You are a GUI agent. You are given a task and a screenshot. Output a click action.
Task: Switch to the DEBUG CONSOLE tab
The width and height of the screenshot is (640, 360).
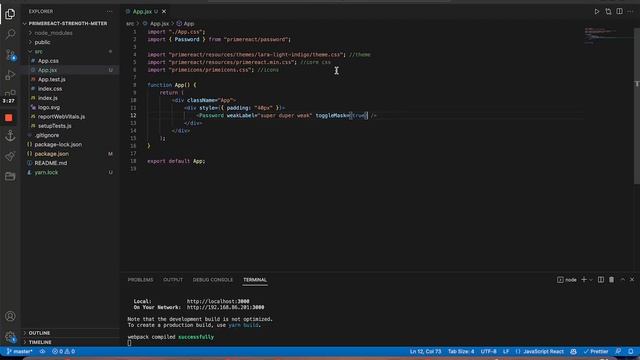(213, 280)
